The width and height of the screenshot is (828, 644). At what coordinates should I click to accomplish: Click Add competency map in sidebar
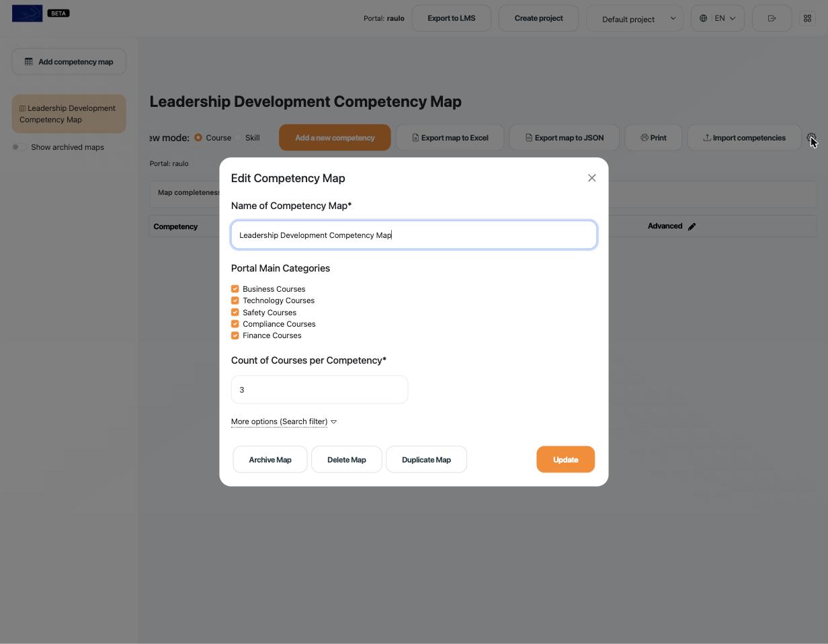click(x=69, y=62)
